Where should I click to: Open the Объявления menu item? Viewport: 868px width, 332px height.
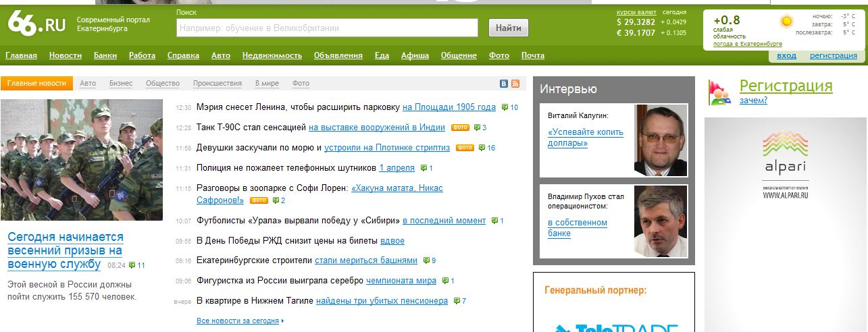(x=338, y=55)
